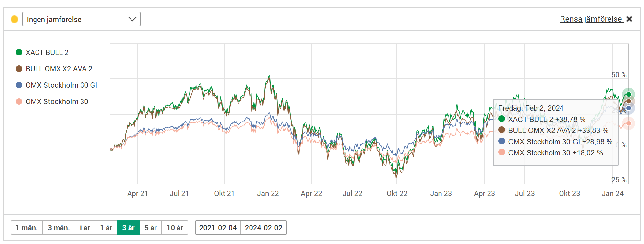
Task: Show the 10 år time range
Action: 175,228
